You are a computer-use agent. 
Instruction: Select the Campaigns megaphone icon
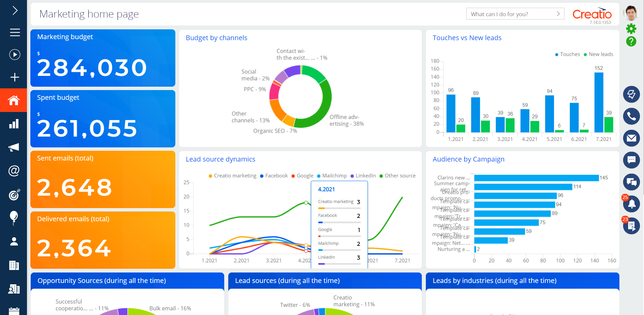[x=13, y=147]
